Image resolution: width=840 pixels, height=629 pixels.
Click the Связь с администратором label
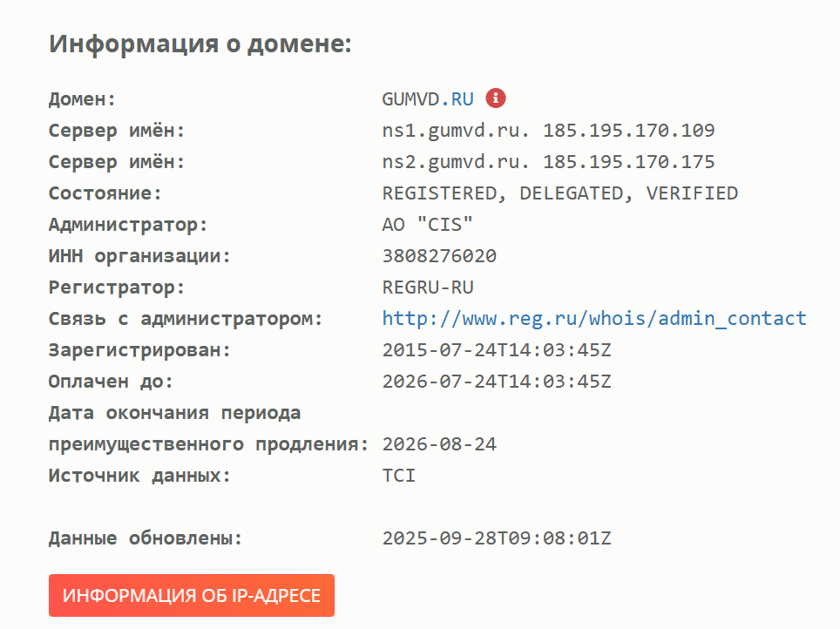click(186, 319)
